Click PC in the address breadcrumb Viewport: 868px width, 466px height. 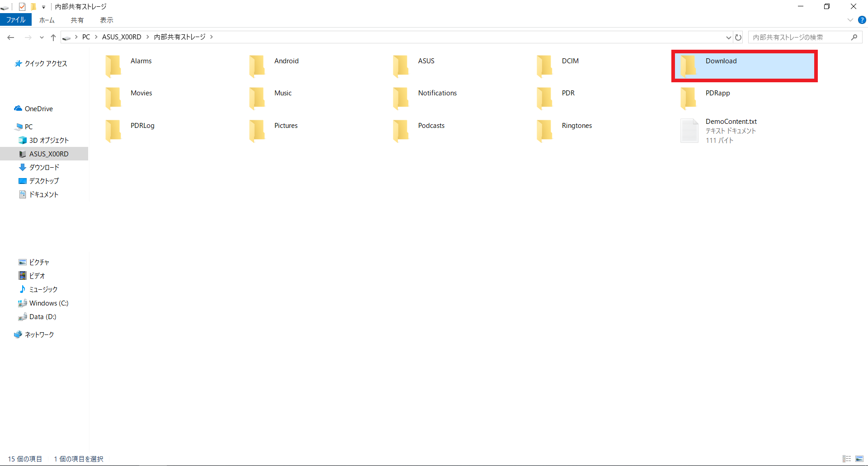[86, 37]
